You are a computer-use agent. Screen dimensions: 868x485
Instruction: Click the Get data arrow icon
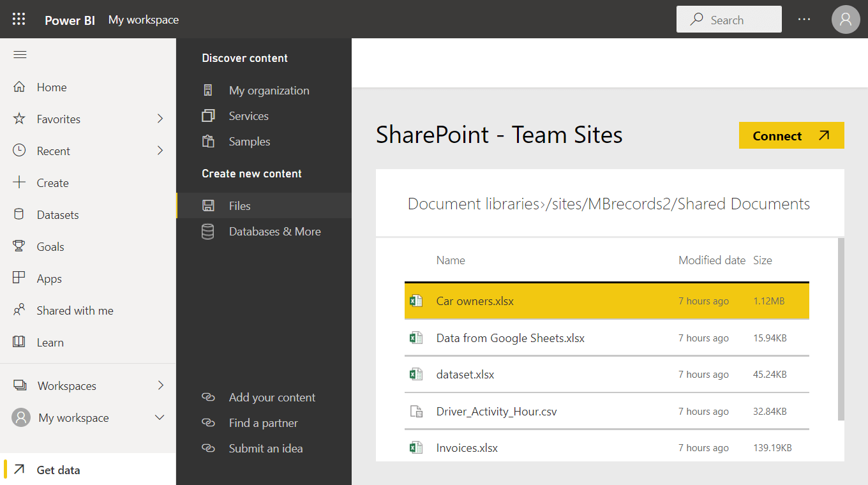[19, 470]
